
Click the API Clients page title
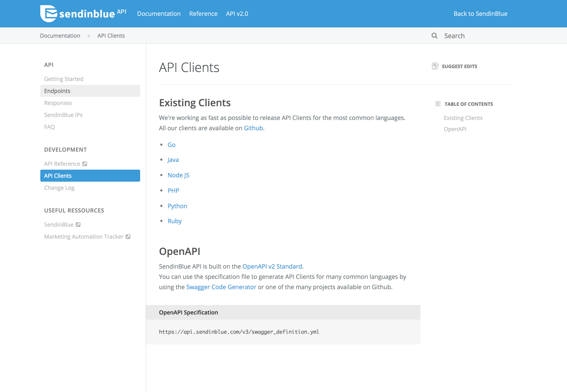pyautogui.click(x=189, y=67)
